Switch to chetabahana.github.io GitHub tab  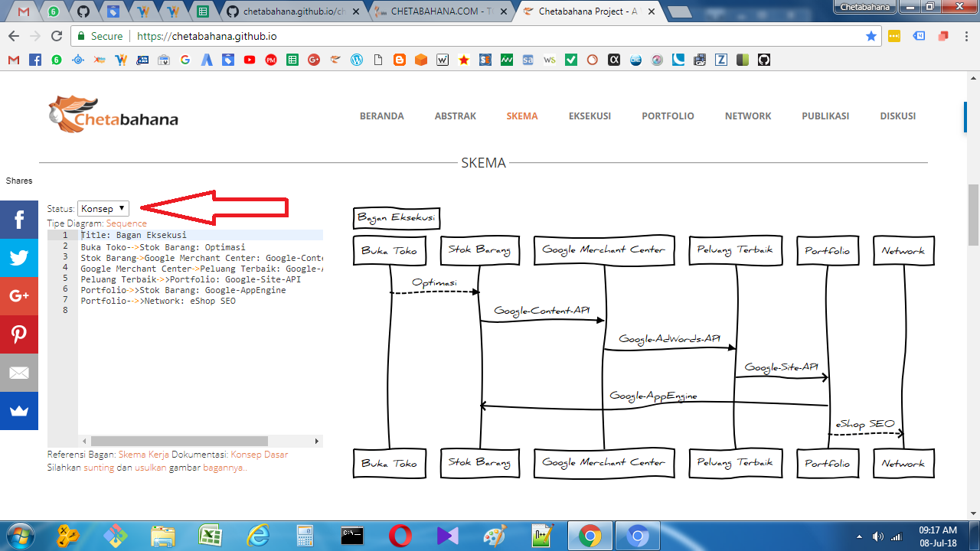pyautogui.click(x=295, y=11)
